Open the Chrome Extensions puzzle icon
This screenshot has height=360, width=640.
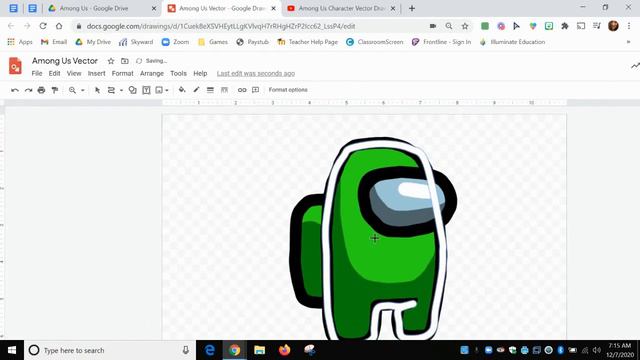click(x=565, y=26)
